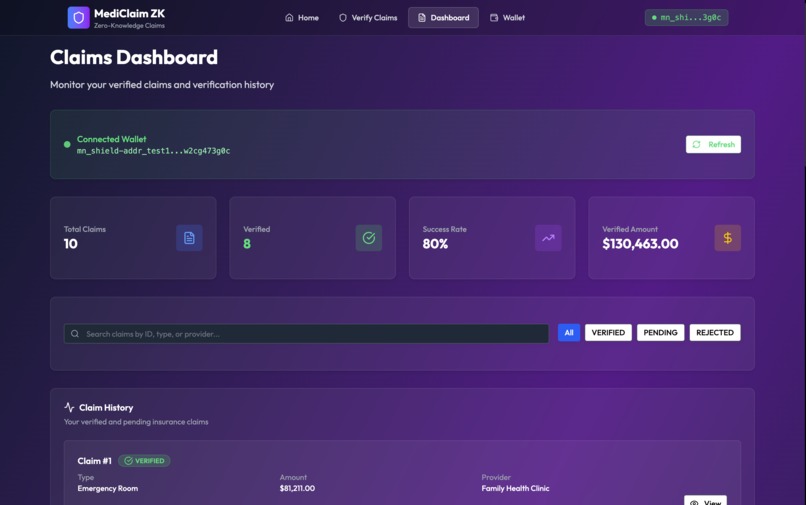Click the Success Rate trend icon

pyautogui.click(x=548, y=238)
